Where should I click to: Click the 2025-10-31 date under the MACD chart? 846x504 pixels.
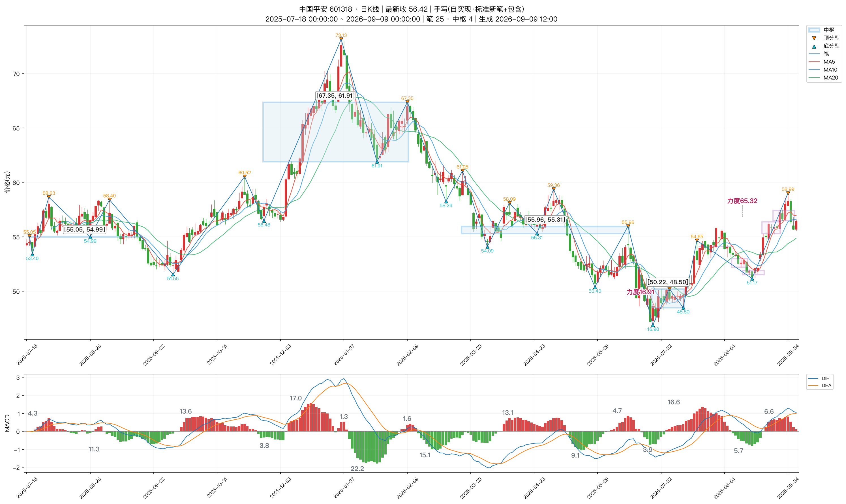pyautogui.click(x=217, y=488)
